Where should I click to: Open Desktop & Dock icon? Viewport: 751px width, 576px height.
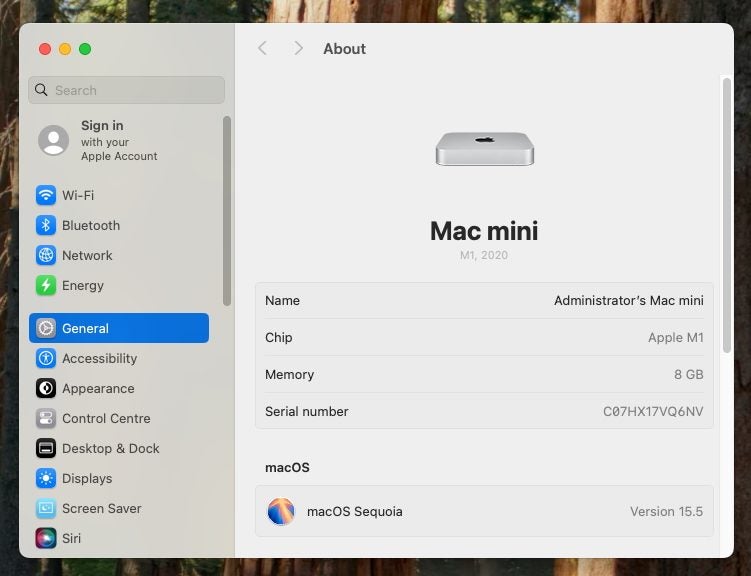click(46, 448)
